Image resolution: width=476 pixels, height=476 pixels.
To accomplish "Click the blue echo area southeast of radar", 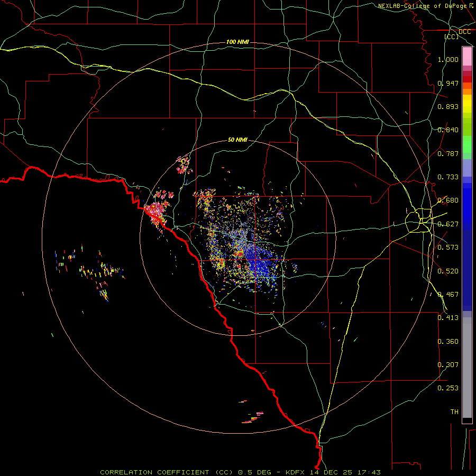I will pyautogui.click(x=260, y=263).
